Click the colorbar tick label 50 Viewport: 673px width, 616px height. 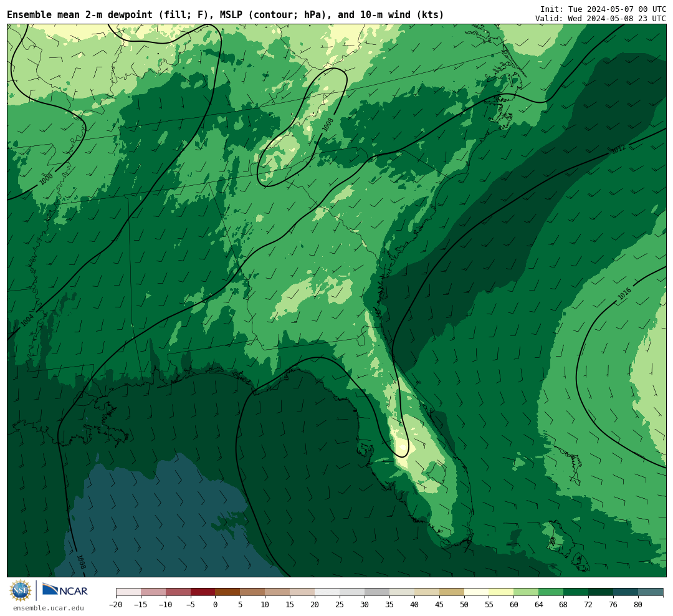464,605
